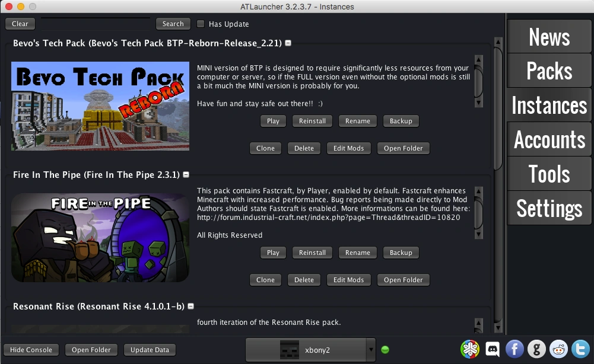
Task: Click the green status indicator dot
Action: [x=385, y=350]
